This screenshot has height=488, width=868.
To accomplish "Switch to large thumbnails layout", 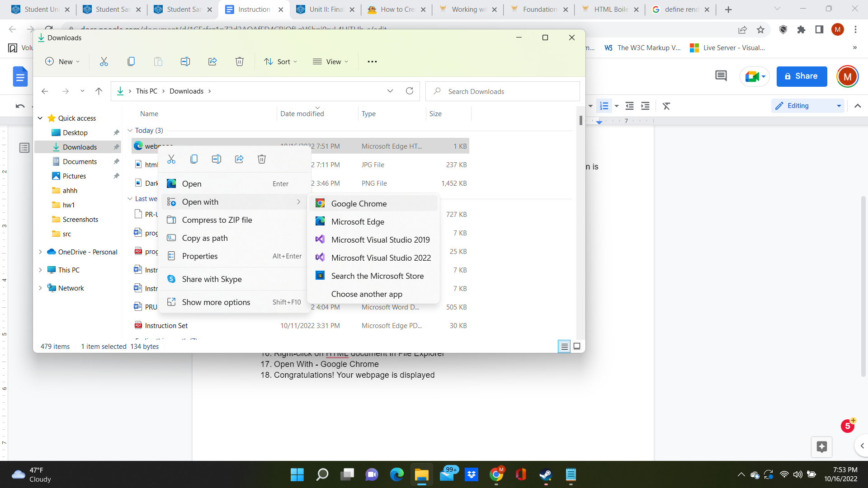I will (x=577, y=346).
